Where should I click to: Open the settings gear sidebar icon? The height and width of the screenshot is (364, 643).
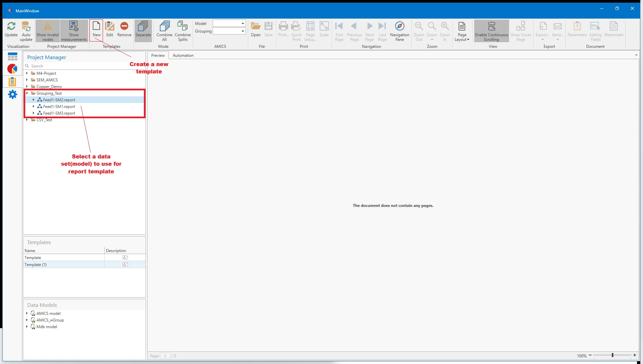[x=12, y=94]
